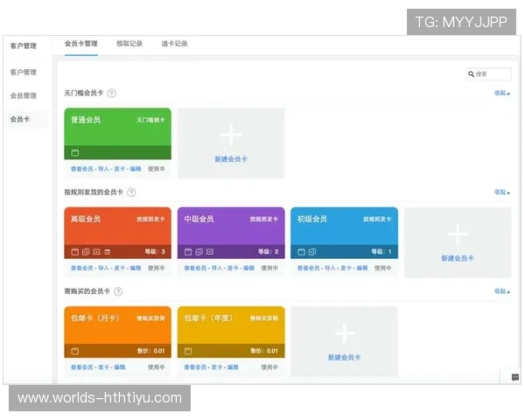Click the calendar-shaped icon on the 高级会员 card

coord(75,252)
